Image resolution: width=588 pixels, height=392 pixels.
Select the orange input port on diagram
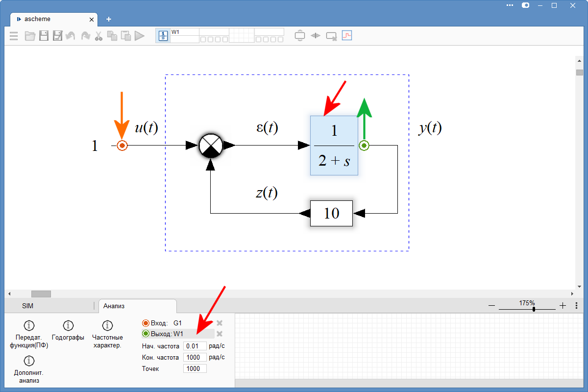click(122, 146)
